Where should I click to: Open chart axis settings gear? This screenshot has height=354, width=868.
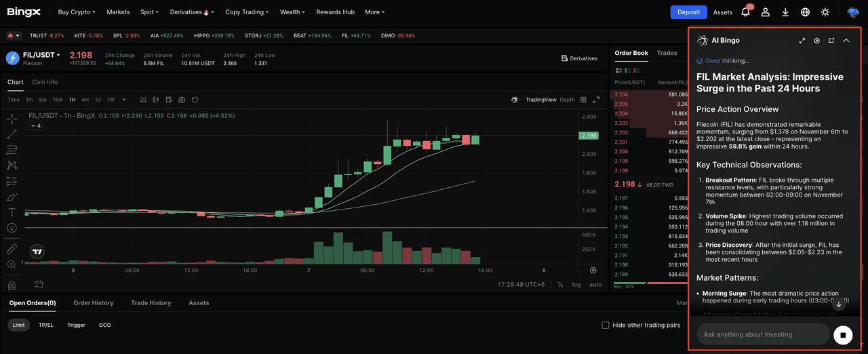click(593, 270)
